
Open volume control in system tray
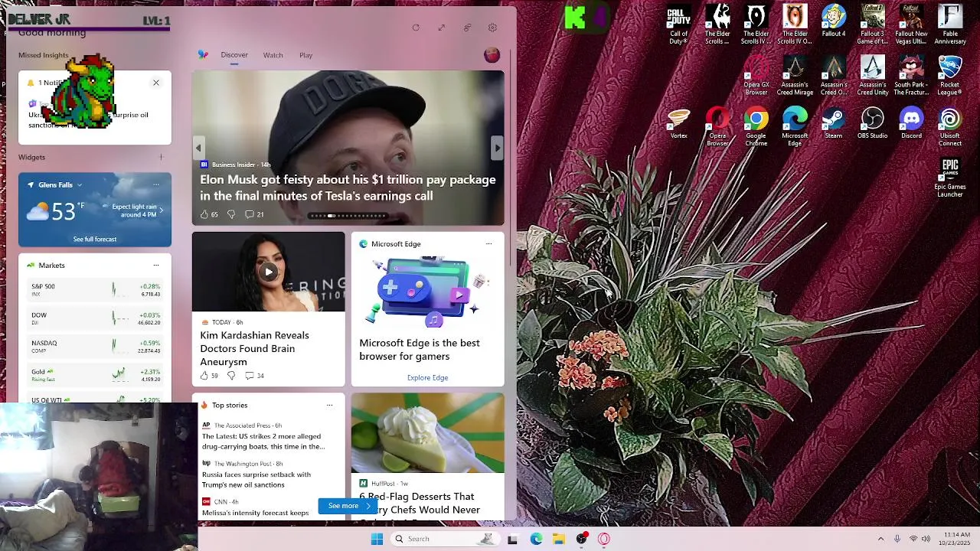(926, 539)
